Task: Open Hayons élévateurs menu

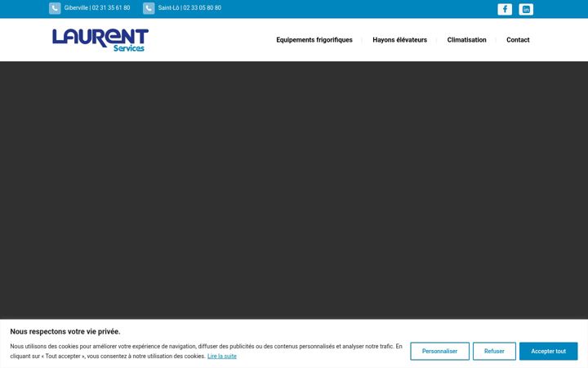Action: (399, 40)
